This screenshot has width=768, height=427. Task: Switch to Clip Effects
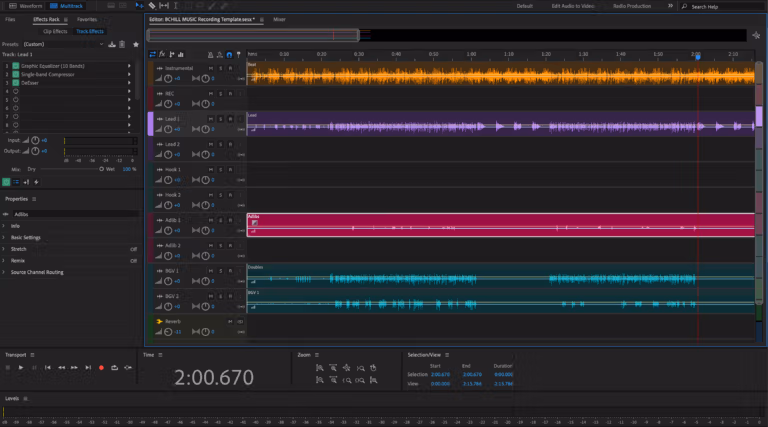coord(55,31)
